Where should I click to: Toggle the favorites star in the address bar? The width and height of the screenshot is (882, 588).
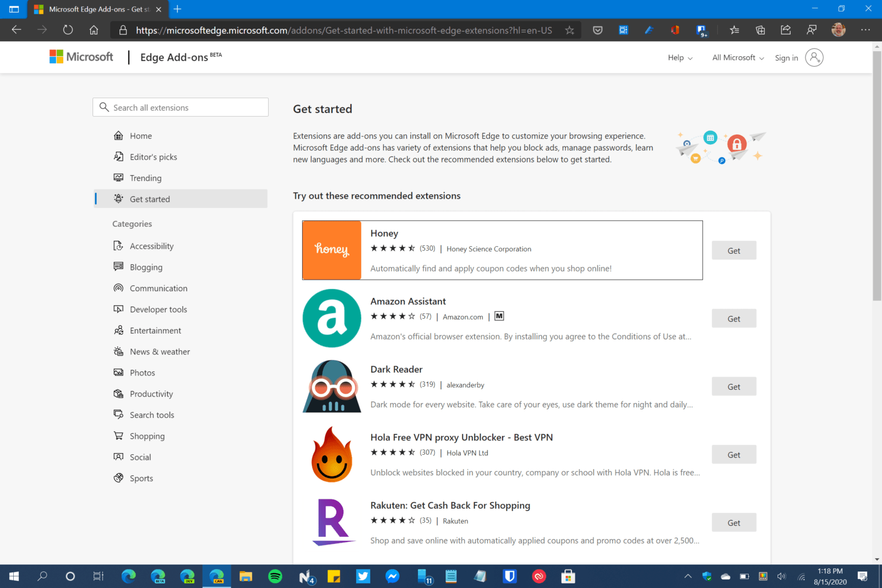click(570, 30)
